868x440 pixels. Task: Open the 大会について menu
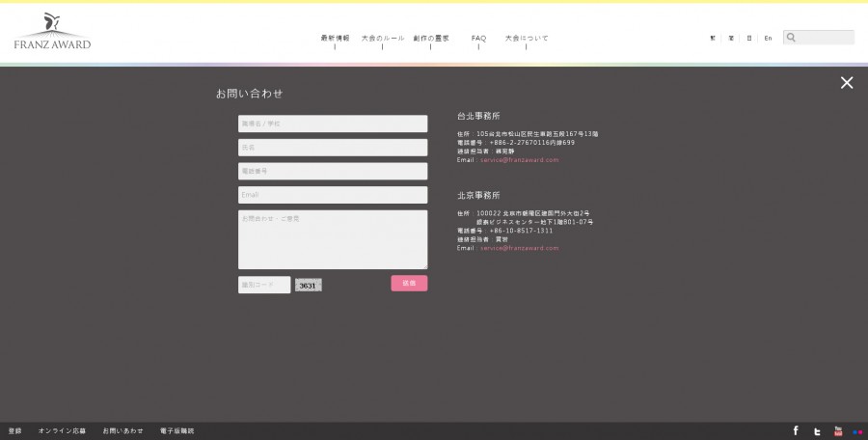coord(527,39)
